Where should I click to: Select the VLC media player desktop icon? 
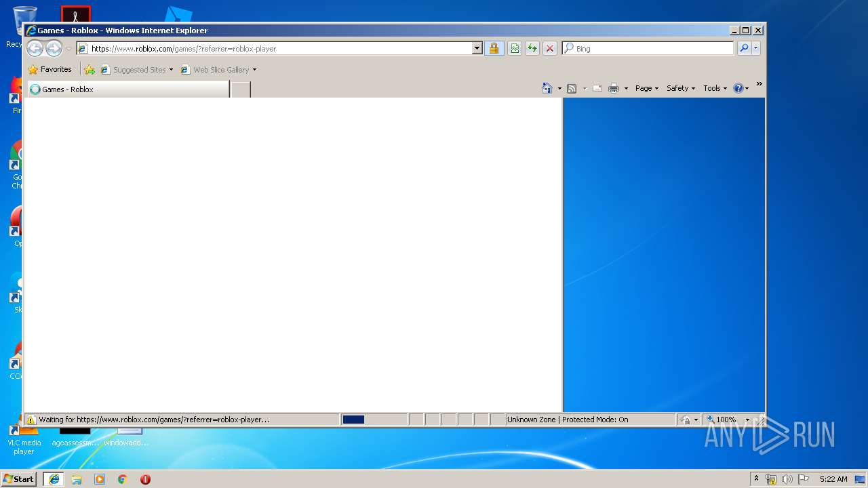click(x=24, y=438)
